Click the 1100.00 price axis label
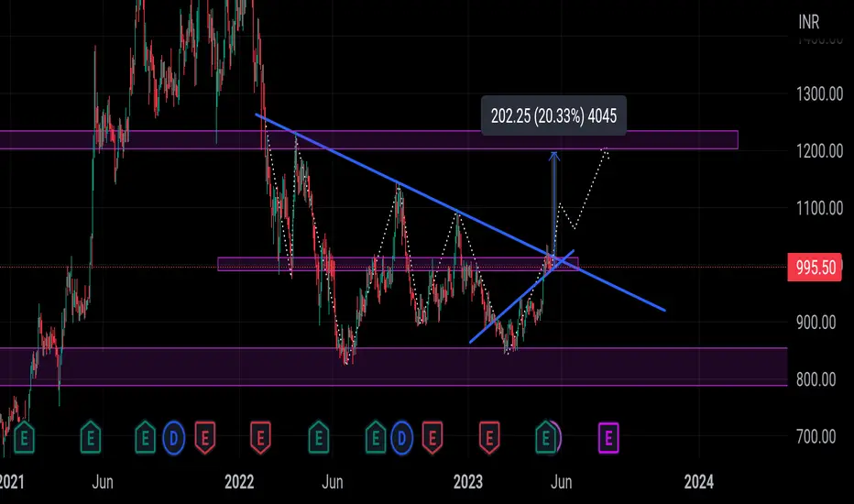 (820, 208)
